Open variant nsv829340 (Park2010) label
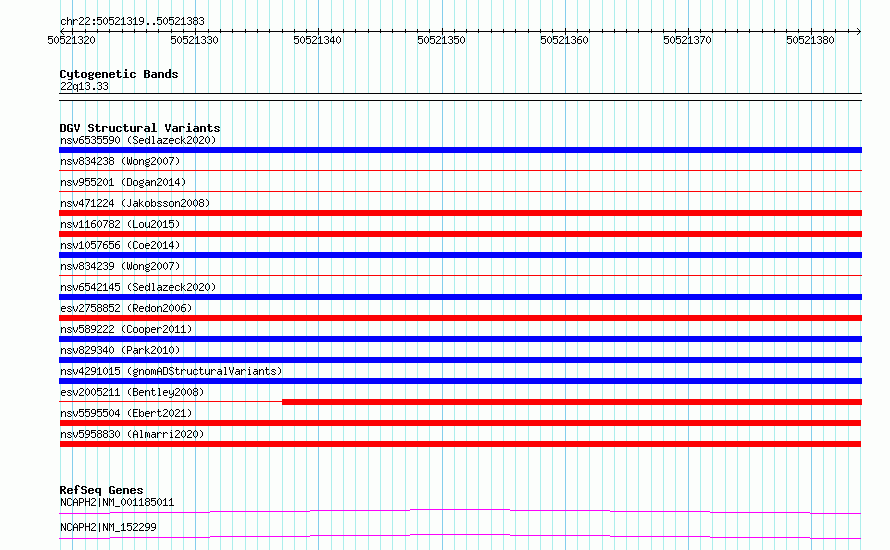890x550 pixels. [x=120, y=350]
